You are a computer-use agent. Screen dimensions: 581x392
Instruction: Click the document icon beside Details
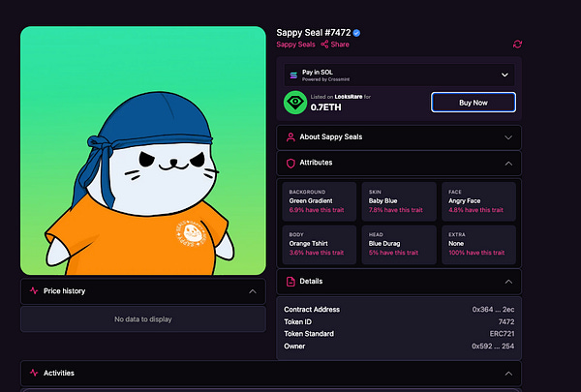pyautogui.click(x=290, y=282)
